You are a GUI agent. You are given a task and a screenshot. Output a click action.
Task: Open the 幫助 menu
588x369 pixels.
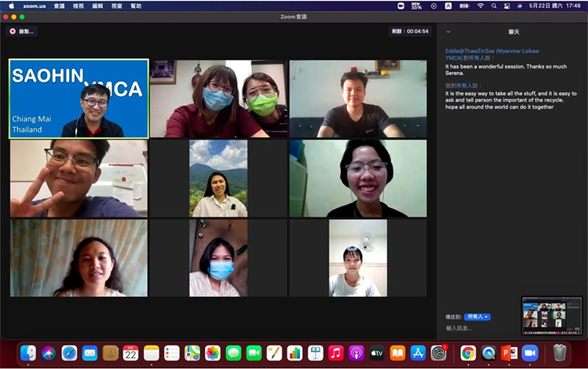136,6
